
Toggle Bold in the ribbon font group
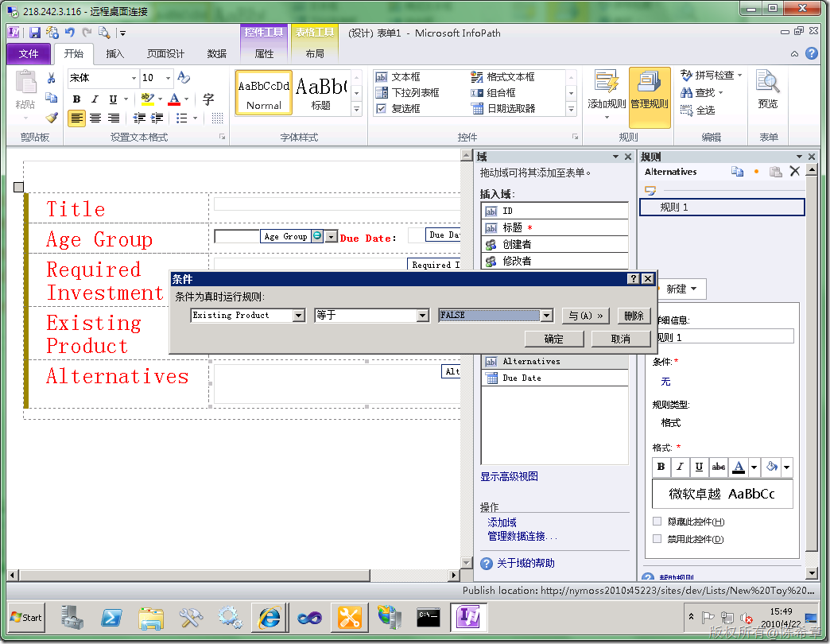[x=77, y=99]
